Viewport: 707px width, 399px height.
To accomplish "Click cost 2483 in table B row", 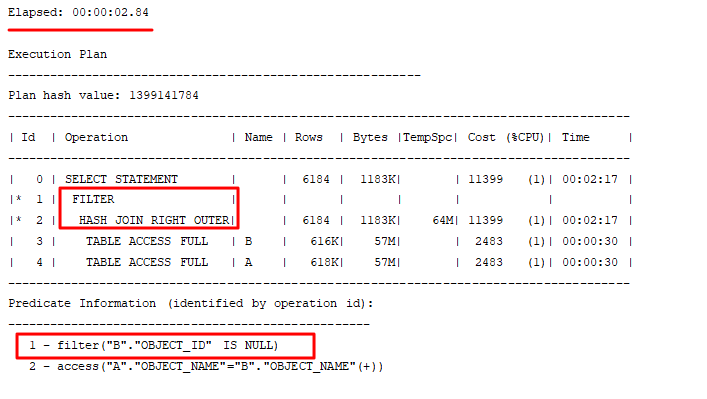I will (489, 241).
